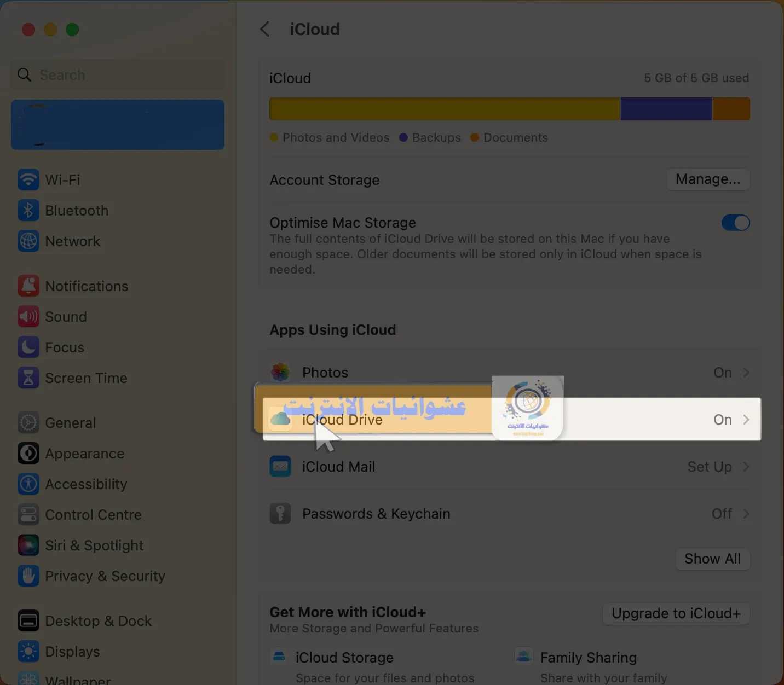Click the Network globe icon
This screenshot has height=685, width=784.
pyautogui.click(x=28, y=241)
